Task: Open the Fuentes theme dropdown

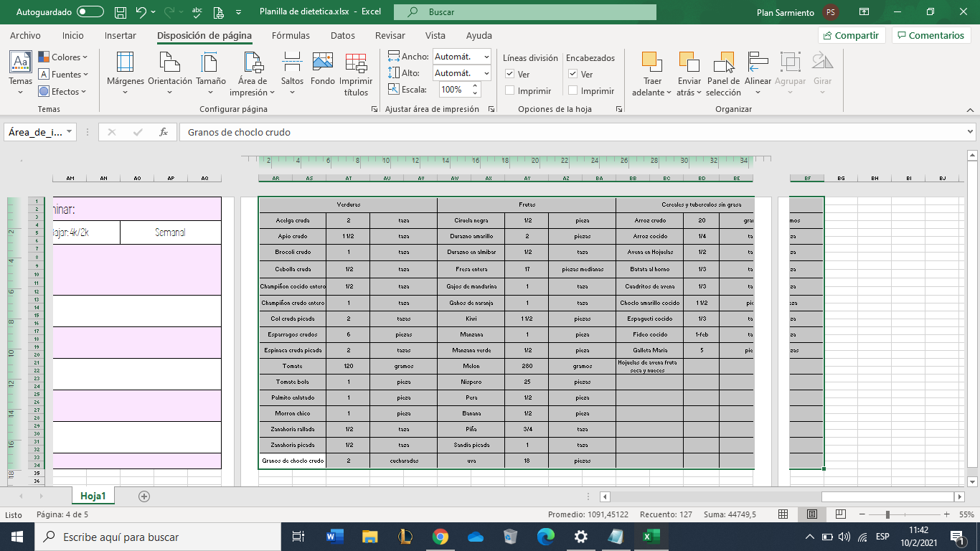Action: (x=62, y=74)
